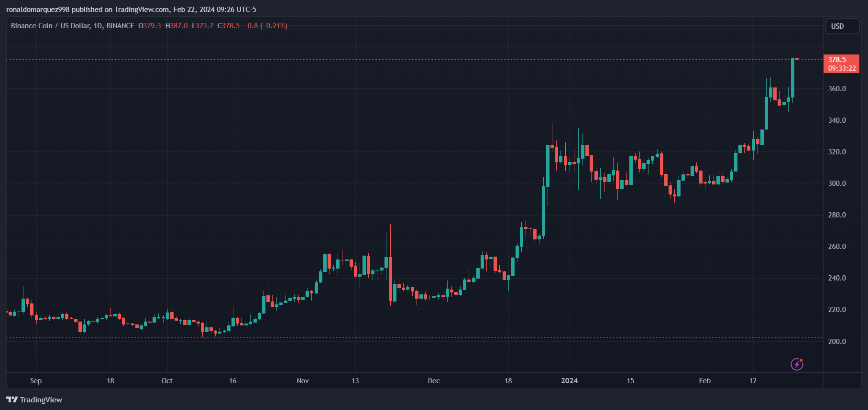Click the Dec label on time axis

[434, 381]
